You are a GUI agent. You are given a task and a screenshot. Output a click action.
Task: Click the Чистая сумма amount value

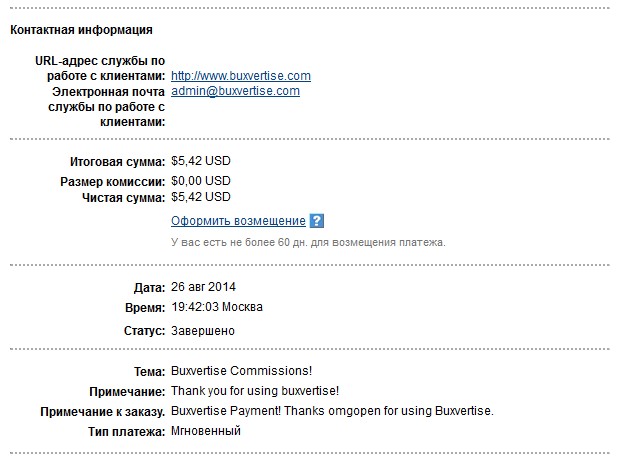[201, 199]
